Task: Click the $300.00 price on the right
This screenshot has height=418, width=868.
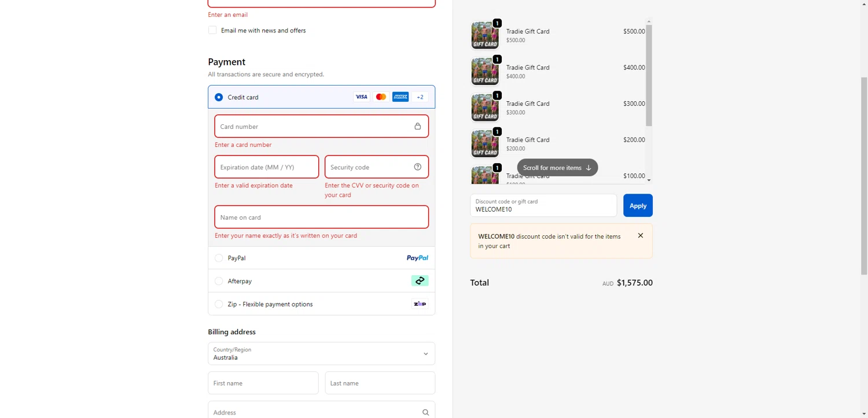Action: (634, 103)
